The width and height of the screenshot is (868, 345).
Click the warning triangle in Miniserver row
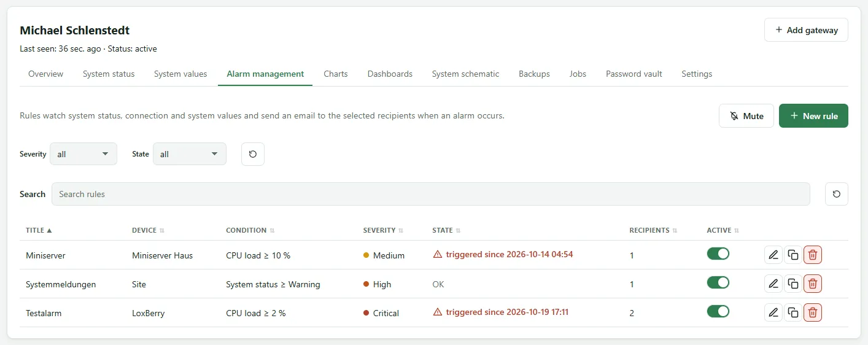[x=438, y=254]
